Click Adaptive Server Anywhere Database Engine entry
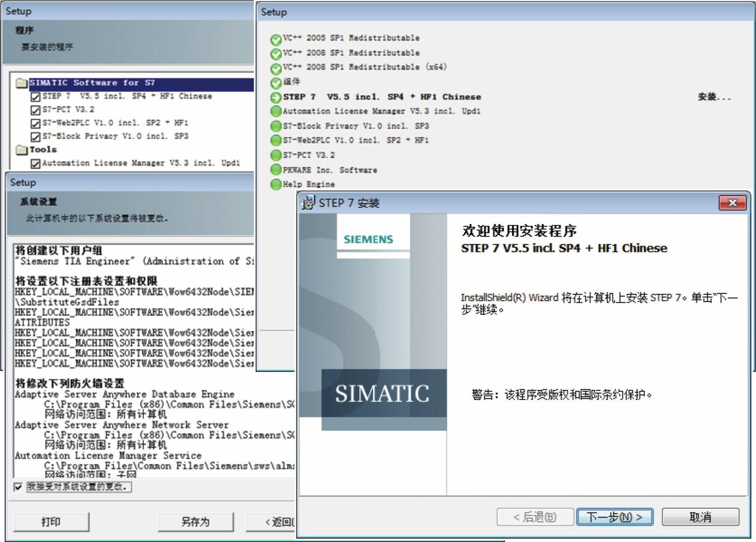 click(x=125, y=394)
